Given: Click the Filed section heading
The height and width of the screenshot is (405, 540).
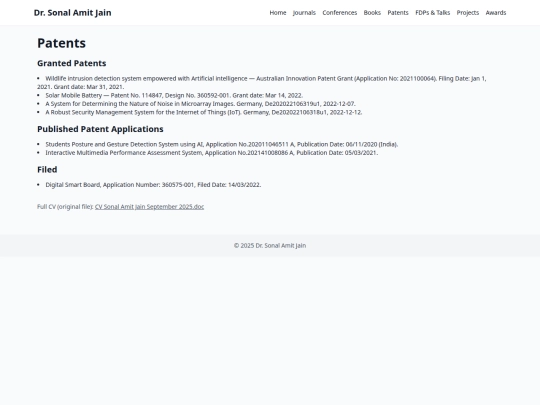Looking at the screenshot, I should coord(47,169).
